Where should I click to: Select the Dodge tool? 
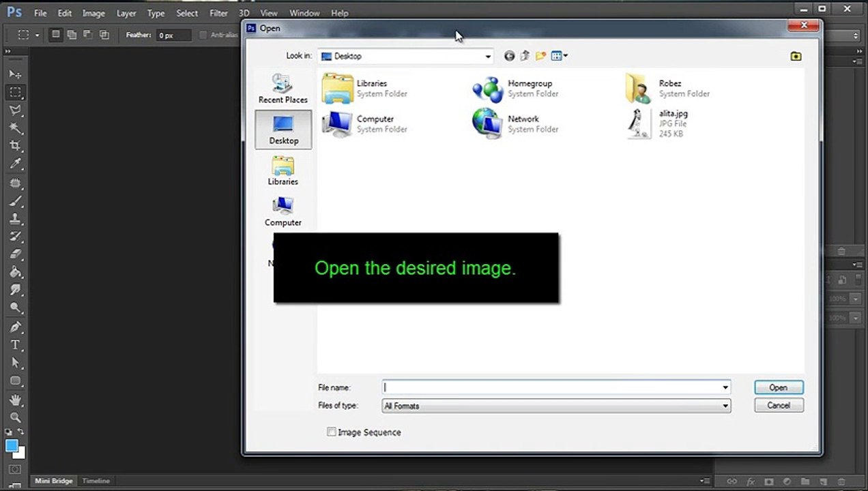click(x=15, y=308)
